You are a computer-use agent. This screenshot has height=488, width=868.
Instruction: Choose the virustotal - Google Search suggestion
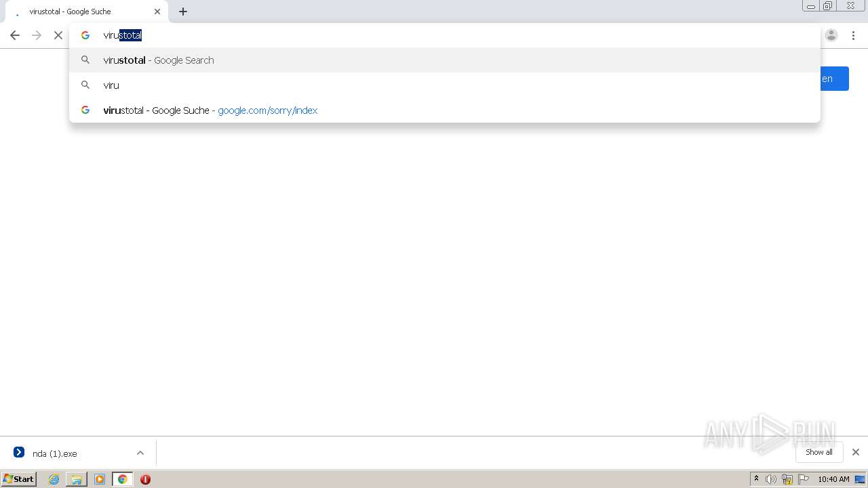pos(445,60)
